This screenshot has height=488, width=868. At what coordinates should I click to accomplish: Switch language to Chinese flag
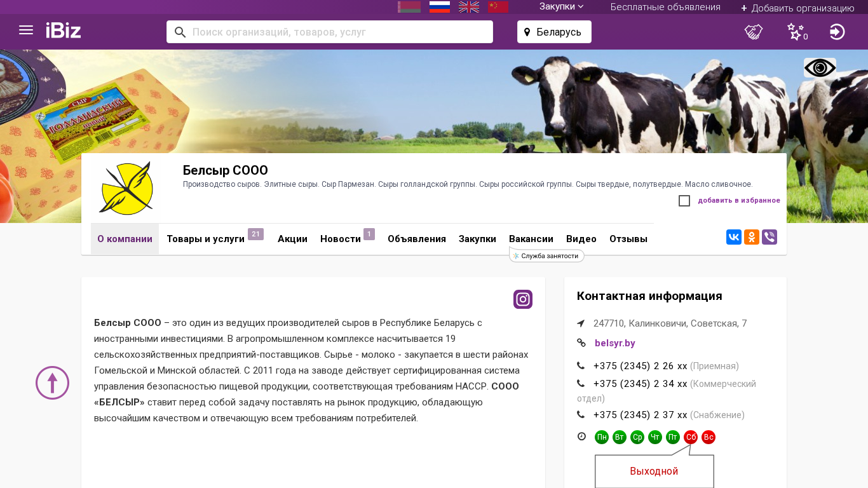(x=498, y=7)
